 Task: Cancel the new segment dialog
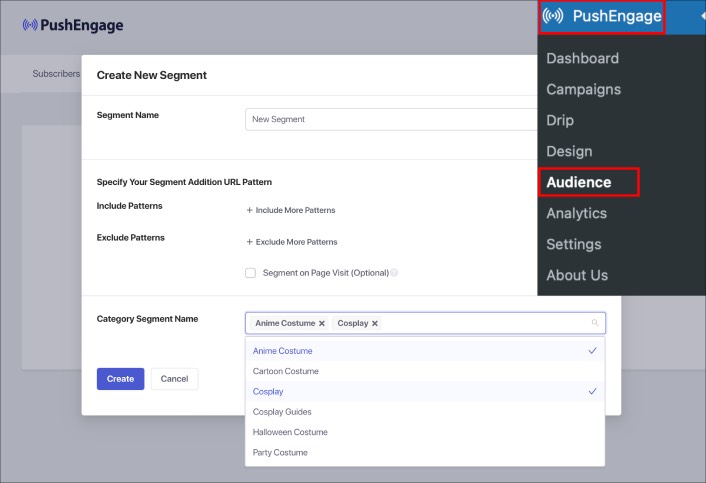pos(174,379)
